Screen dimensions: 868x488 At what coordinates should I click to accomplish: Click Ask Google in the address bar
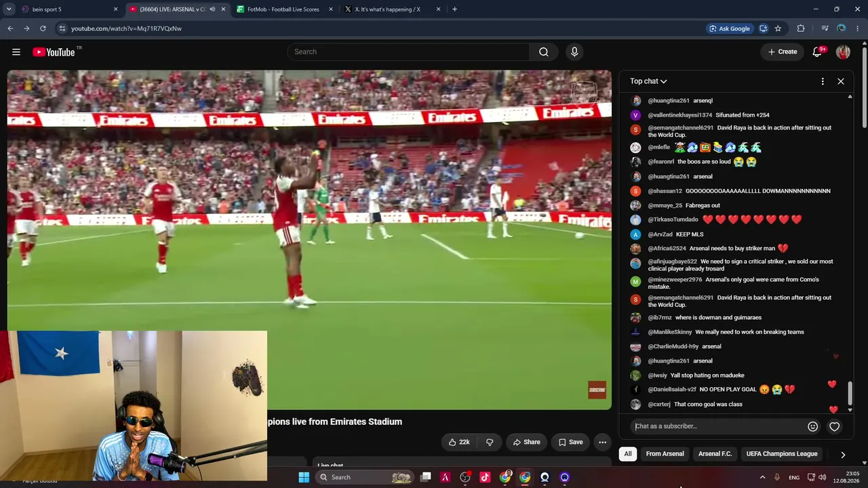[x=729, y=28]
